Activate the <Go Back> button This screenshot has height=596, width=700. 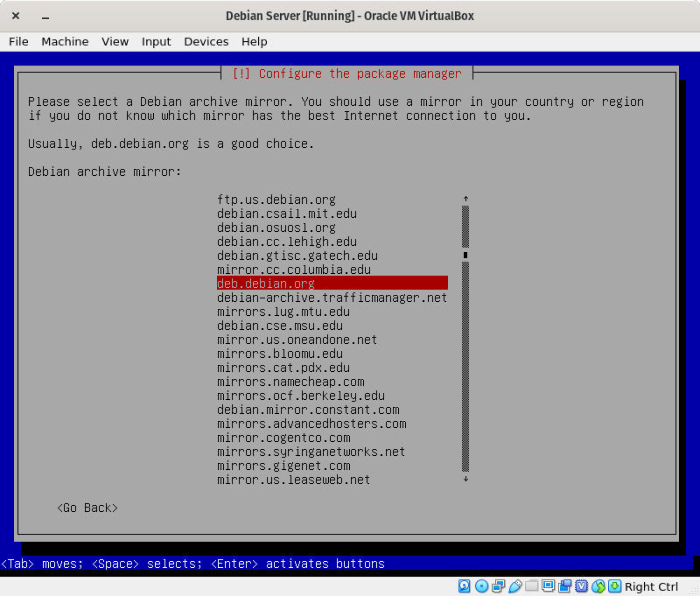pyautogui.click(x=87, y=508)
